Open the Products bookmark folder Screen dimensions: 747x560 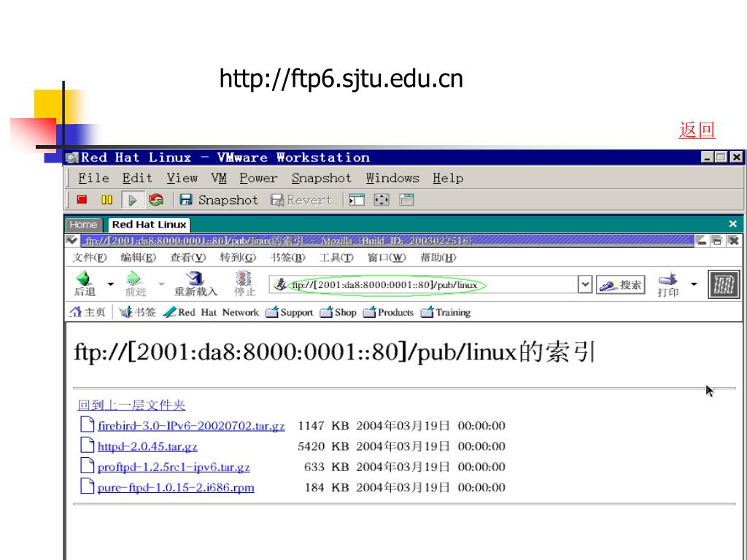click(388, 312)
